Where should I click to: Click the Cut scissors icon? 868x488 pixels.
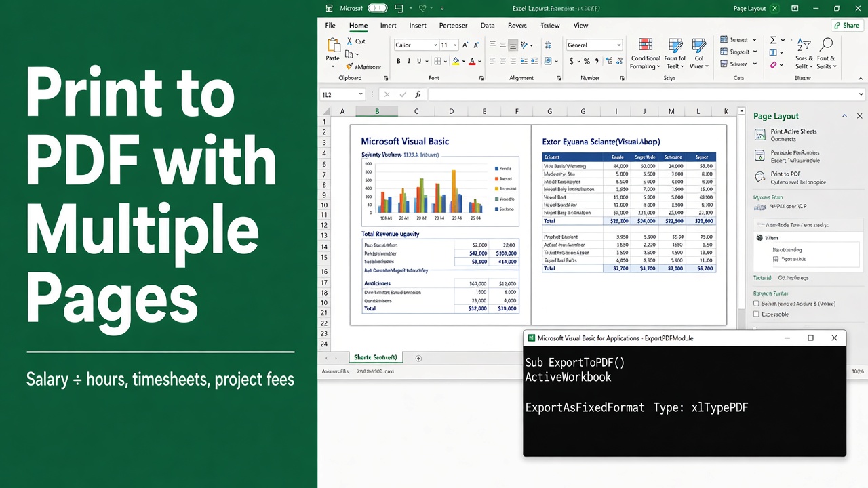[x=349, y=41]
